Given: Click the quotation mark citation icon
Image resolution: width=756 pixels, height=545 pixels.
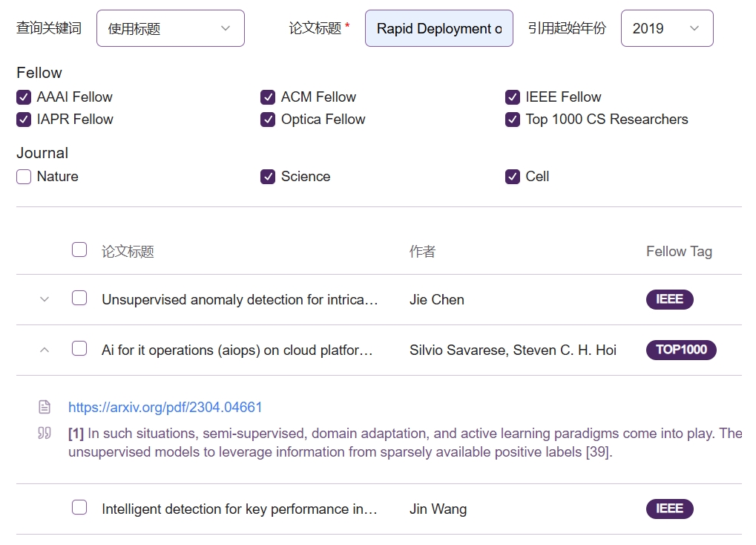Looking at the screenshot, I should coord(45,434).
